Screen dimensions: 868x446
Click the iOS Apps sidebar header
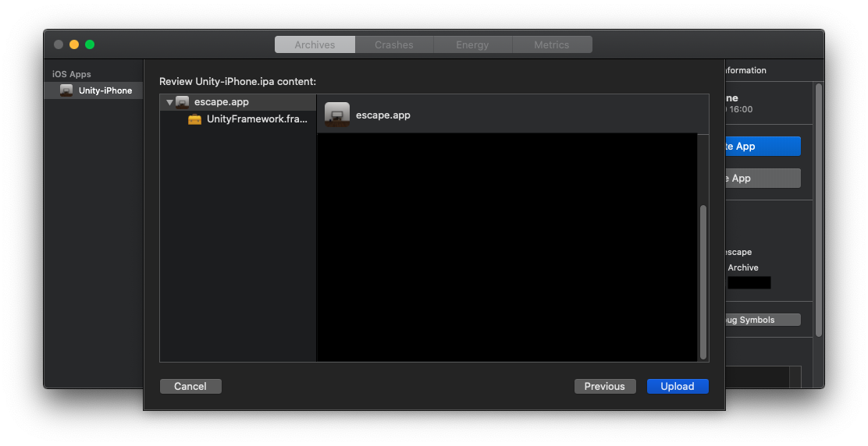[72, 74]
